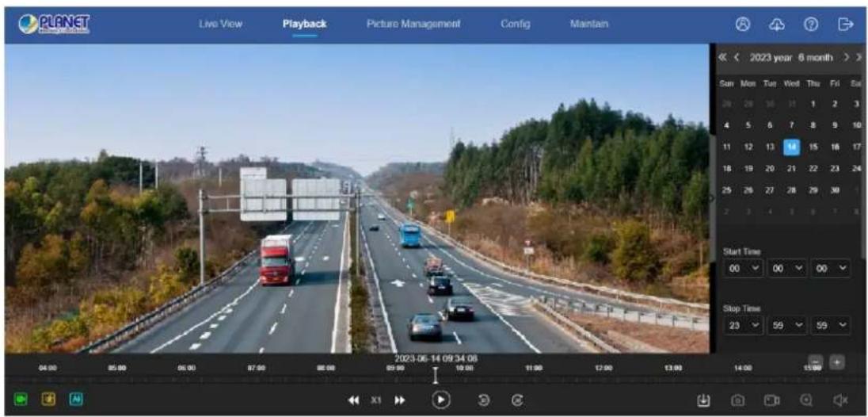Screen dimensions: 868x417
Task: Select June 27 in calendar
Action: pos(770,190)
